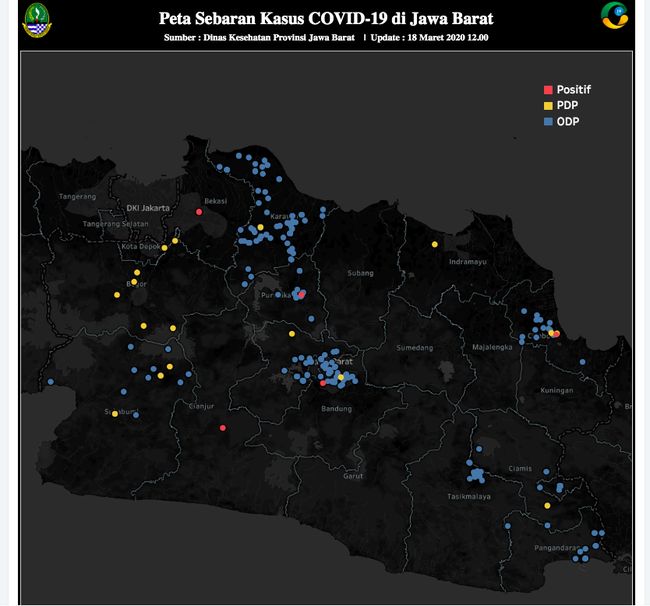650x606 pixels.
Task: Toggle the PDP legend label
Action: click(567, 105)
